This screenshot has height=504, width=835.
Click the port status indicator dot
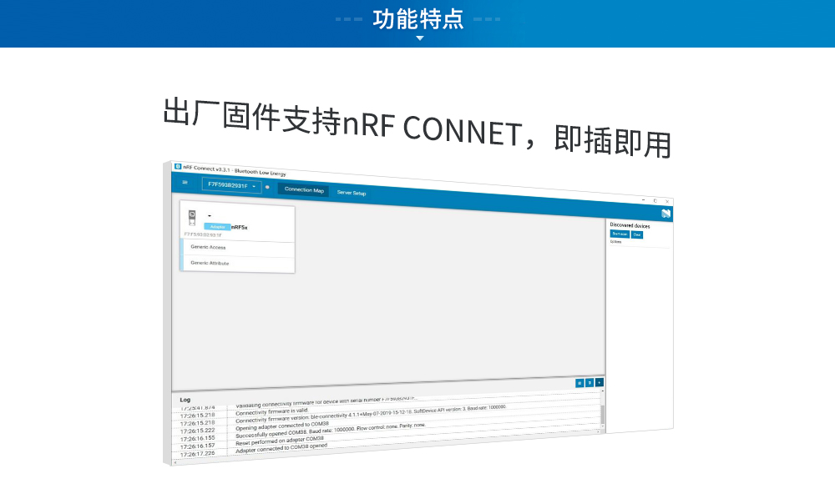click(267, 187)
